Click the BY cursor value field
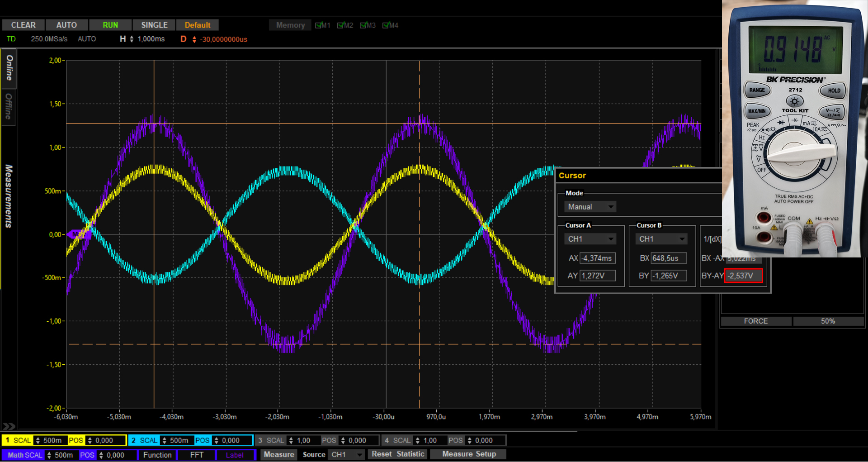868x462 pixels. point(669,276)
